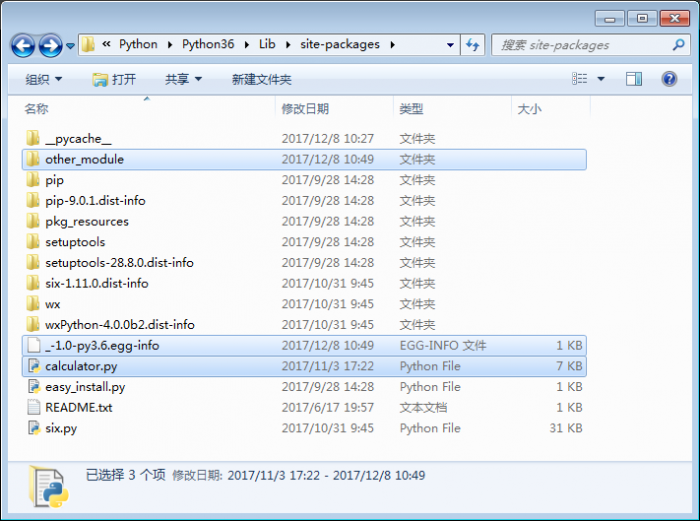This screenshot has height=521, width=700.
Task: Click the 搜索 site-packages search field
Action: 582,44
